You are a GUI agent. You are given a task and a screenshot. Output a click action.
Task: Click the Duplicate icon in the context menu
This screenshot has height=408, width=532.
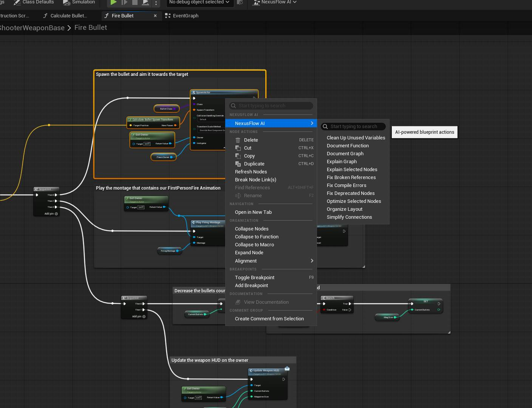[238, 164]
